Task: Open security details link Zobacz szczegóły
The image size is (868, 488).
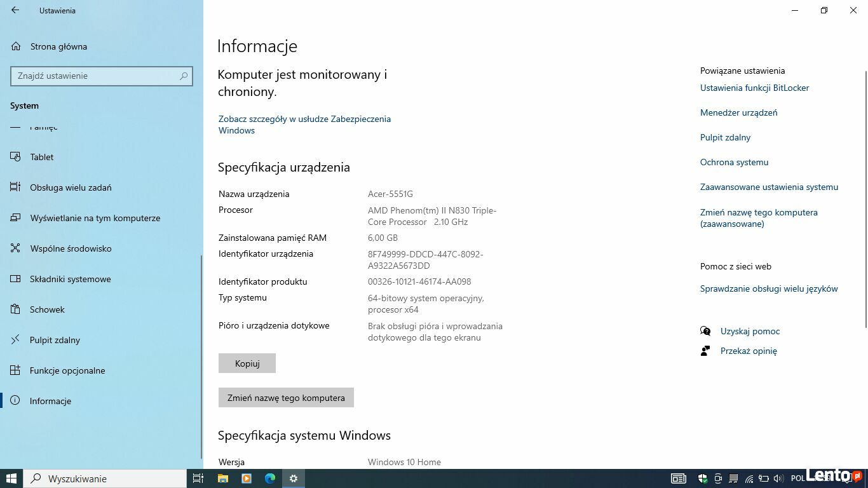Action: coord(304,125)
